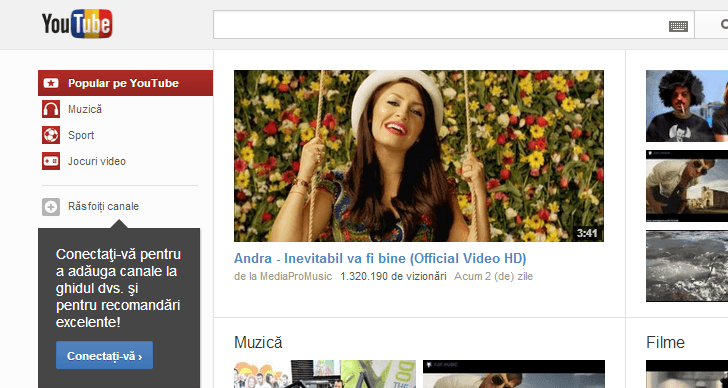Click the headphones icon for Muzică

[x=51, y=110]
